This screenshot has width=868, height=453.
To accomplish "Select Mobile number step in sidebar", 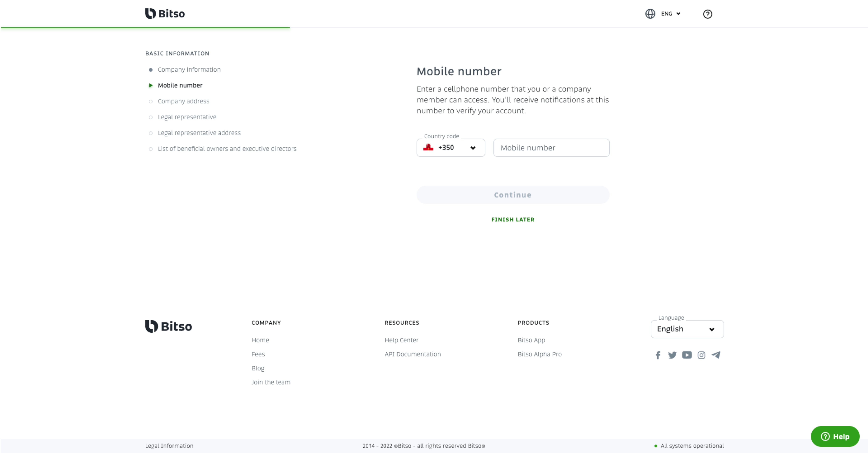I will coord(180,85).
